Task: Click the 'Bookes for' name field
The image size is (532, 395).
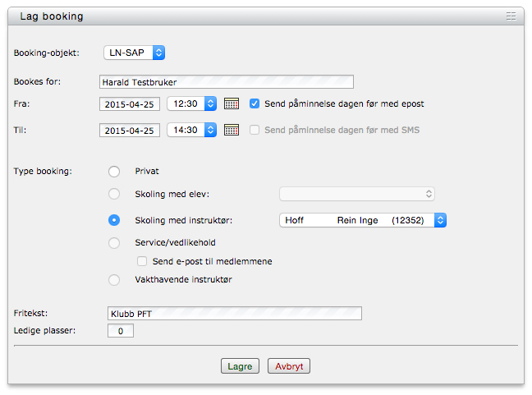Action: (x=225, y=82)
